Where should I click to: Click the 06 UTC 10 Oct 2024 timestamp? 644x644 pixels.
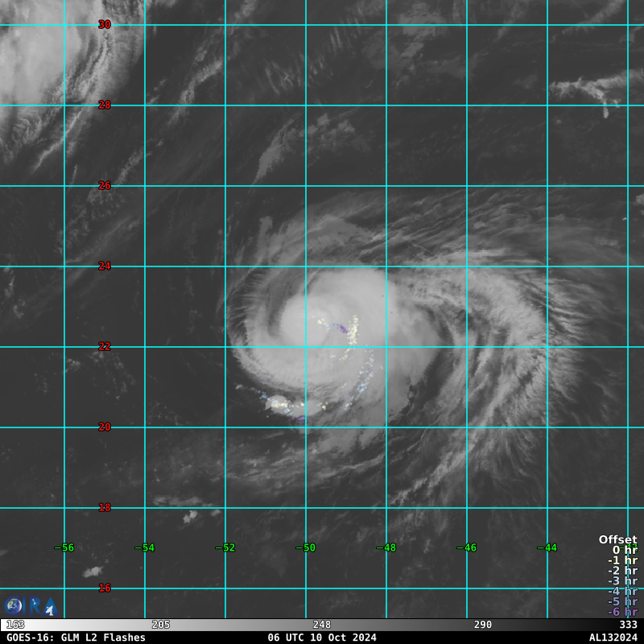[x=322, y=638]
